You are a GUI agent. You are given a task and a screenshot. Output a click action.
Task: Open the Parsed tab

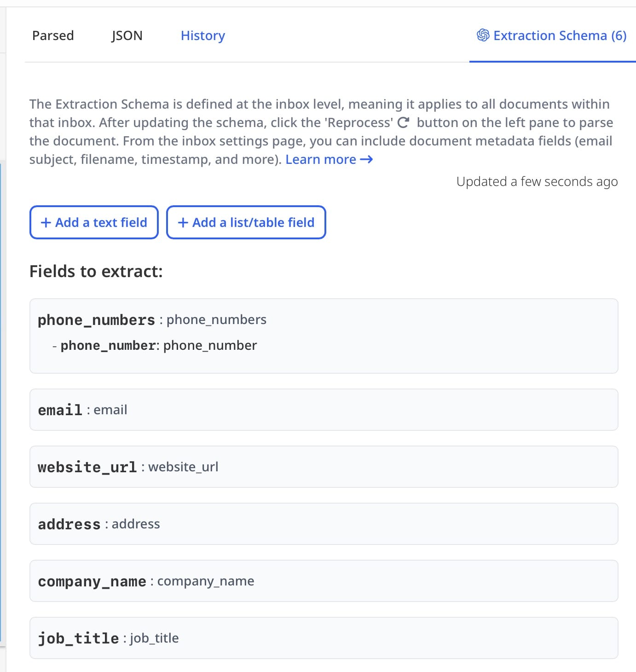point(53,35)
